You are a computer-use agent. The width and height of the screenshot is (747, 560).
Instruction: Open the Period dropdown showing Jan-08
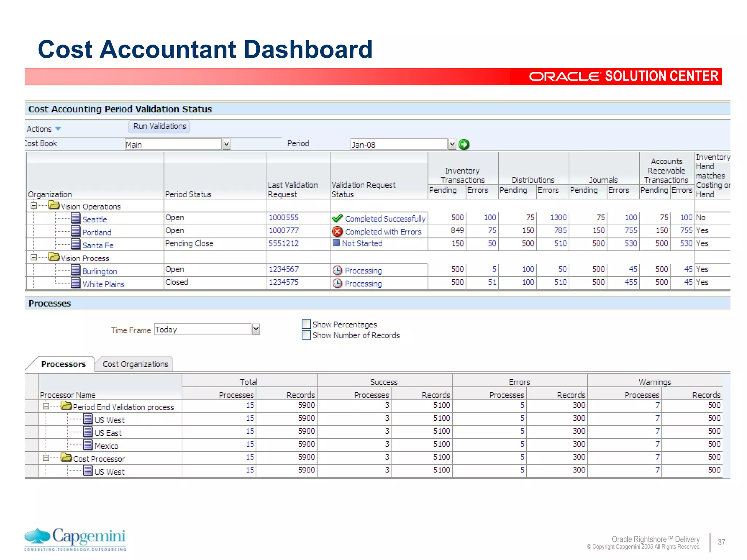[x=452, y=144]
